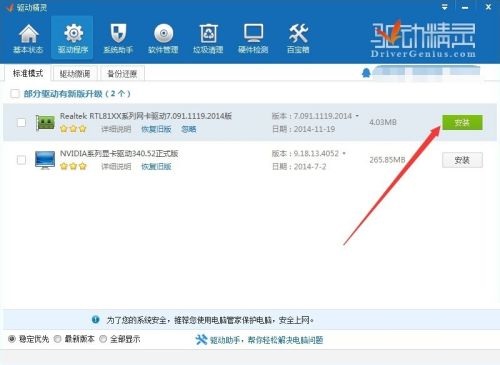Click the 电脑管家 security recommendation text
This screenshot has width=500, height=365.
click(210, 320)
